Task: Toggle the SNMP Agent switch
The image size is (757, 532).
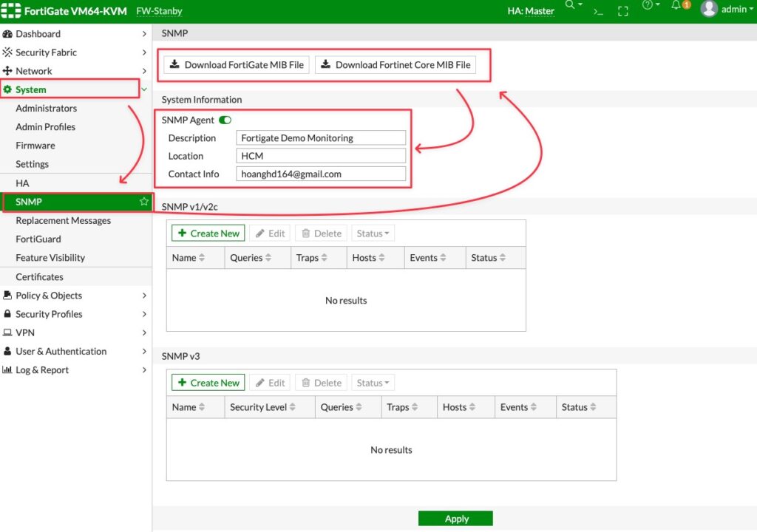Action: click(x=225, y=120)
